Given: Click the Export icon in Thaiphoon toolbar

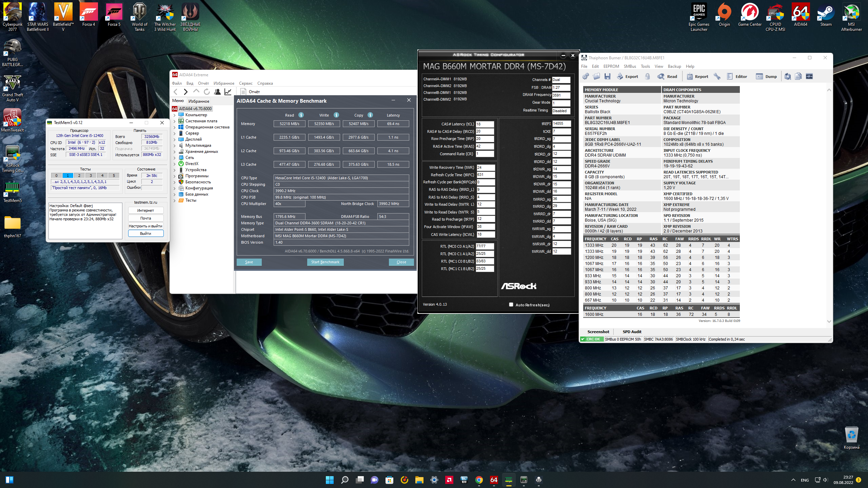Looking at the screenshot, I should pos(627,77).
